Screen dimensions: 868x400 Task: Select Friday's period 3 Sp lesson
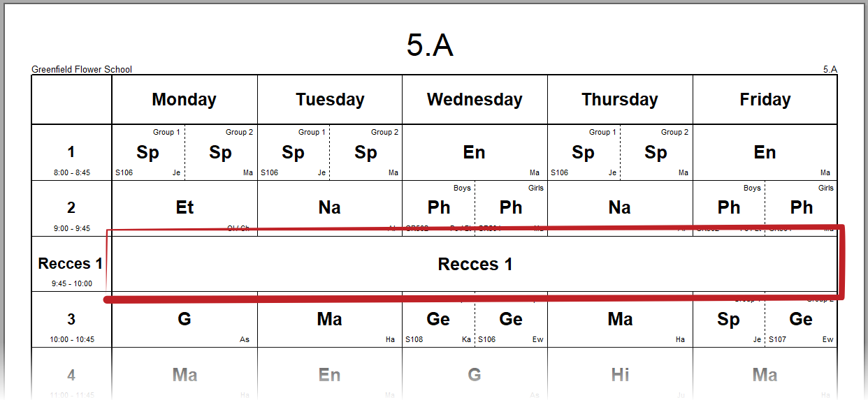point(728,320)
